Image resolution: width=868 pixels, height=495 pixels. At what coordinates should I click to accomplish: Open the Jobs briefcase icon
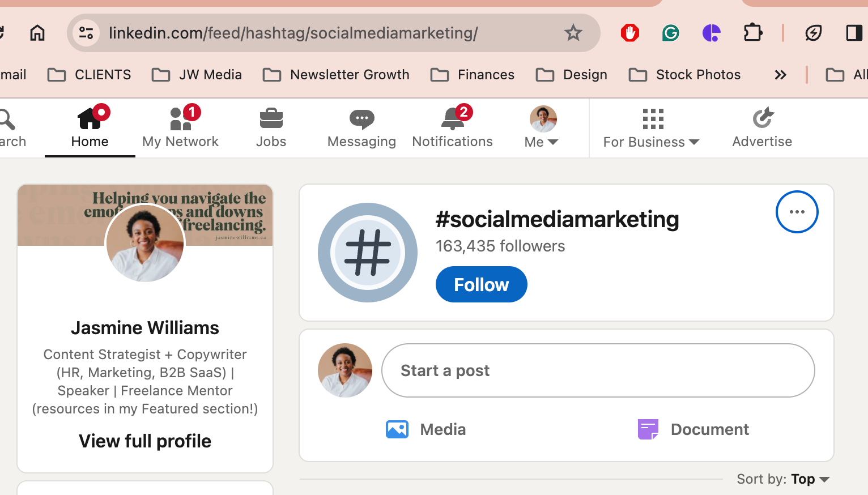pyautogui.click(x=271, y=118)
